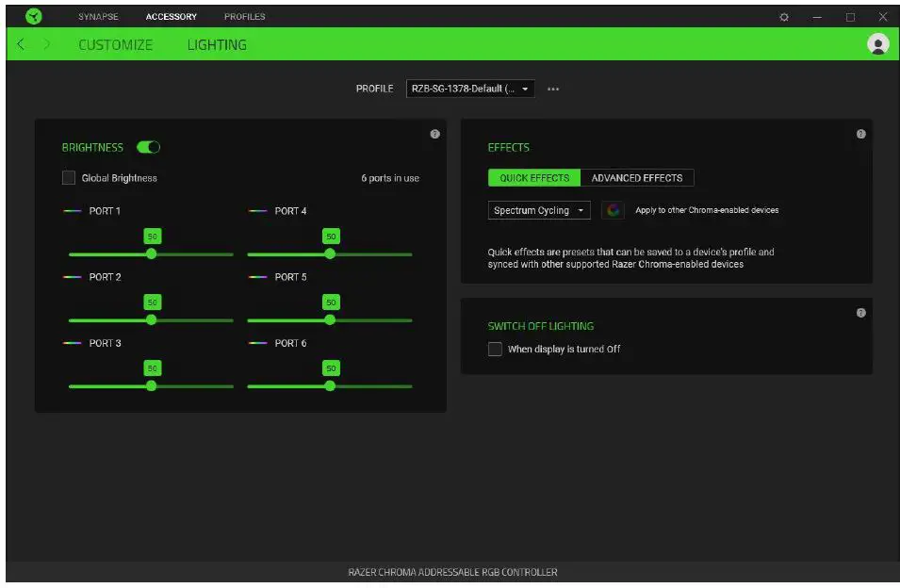Click the Effects panel help icon

point(860,134)
